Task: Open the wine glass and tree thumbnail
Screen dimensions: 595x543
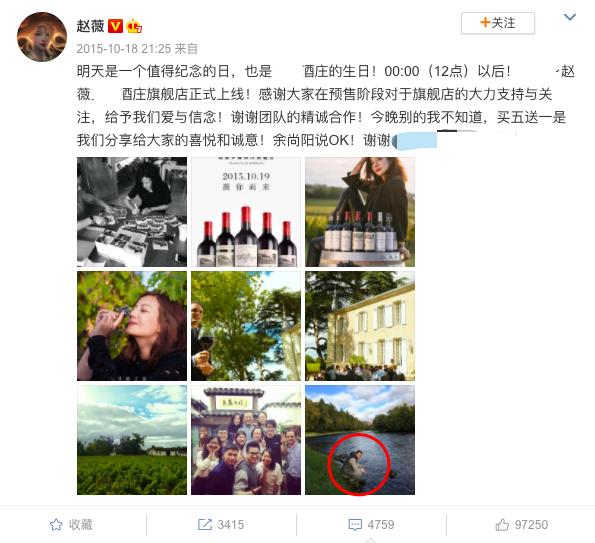Action: (x=246, y=326)
